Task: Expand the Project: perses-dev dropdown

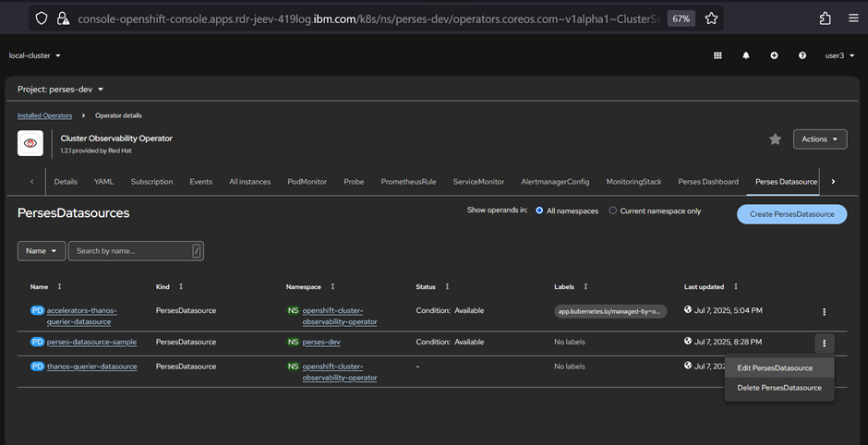Action: tap(61, 90)
